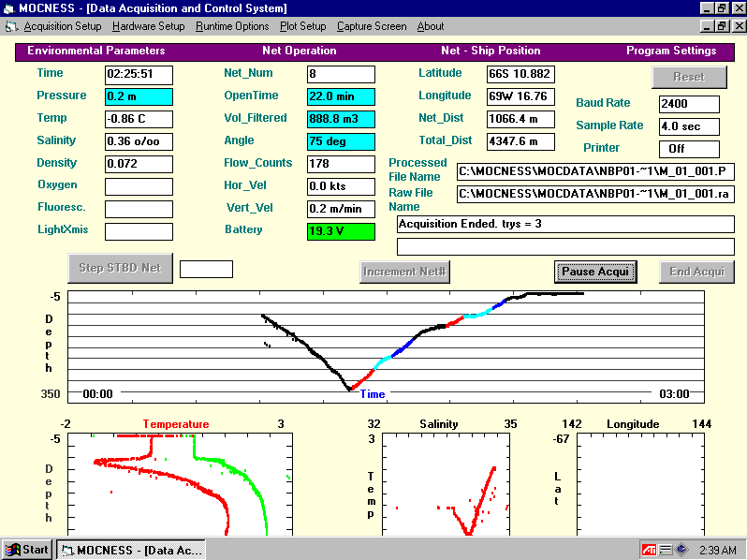The image size is (747, 560).
Task: Open the Acquisition Setup menu
Action: click(x=63, y=26)
